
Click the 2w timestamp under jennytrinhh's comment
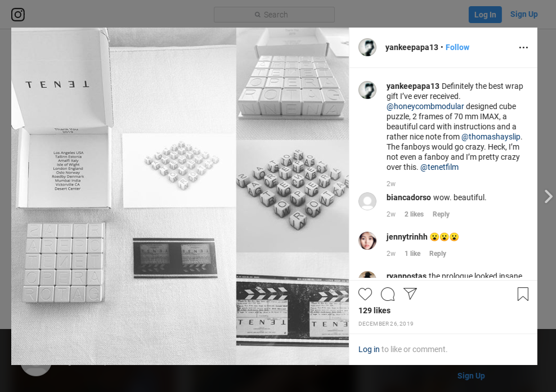pyautogui.click(x=391, y=254)
